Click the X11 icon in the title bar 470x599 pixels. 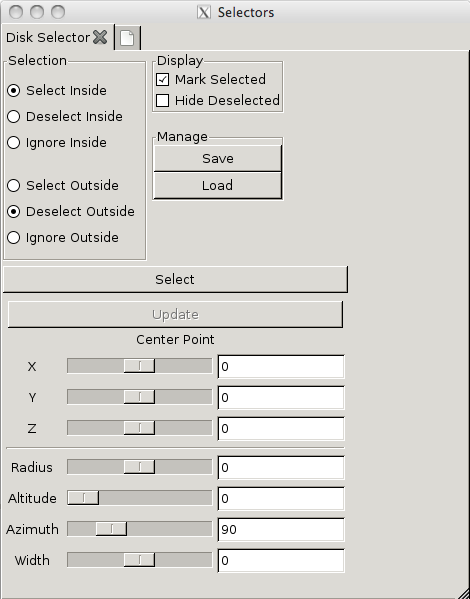[204, 12]
